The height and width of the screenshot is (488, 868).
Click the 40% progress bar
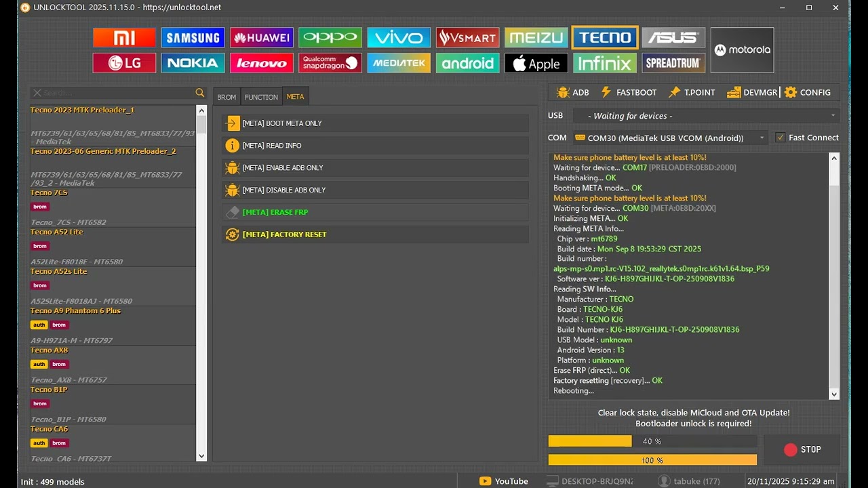coord(652,441)
